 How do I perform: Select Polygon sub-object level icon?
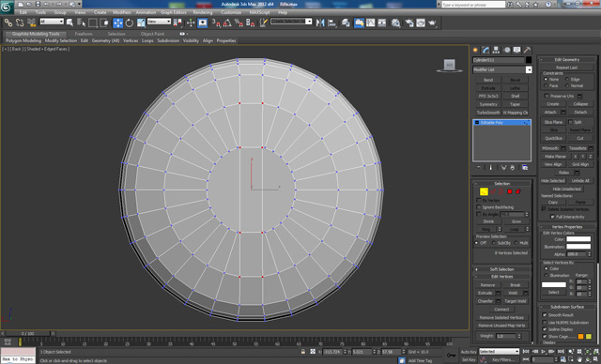coord(510,191)
